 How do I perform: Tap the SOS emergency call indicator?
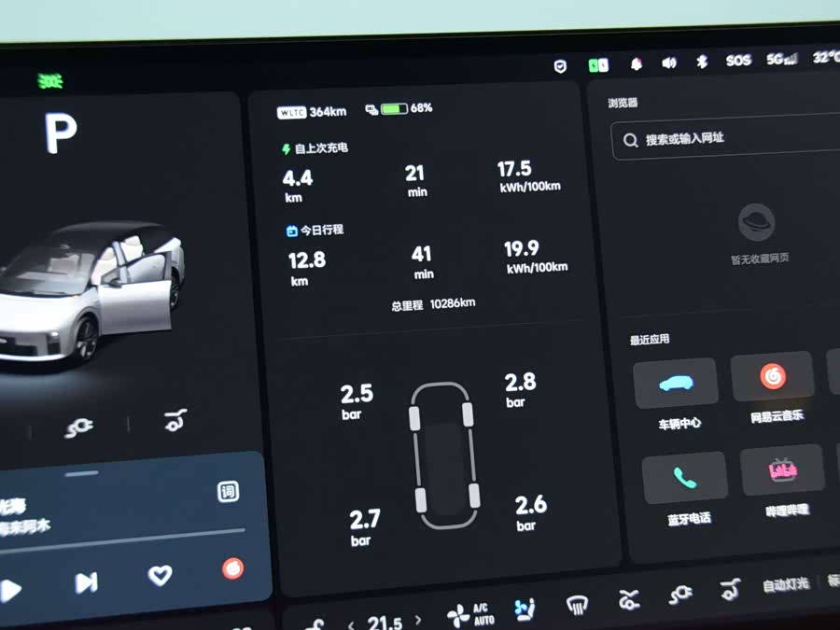coord(738,61)
